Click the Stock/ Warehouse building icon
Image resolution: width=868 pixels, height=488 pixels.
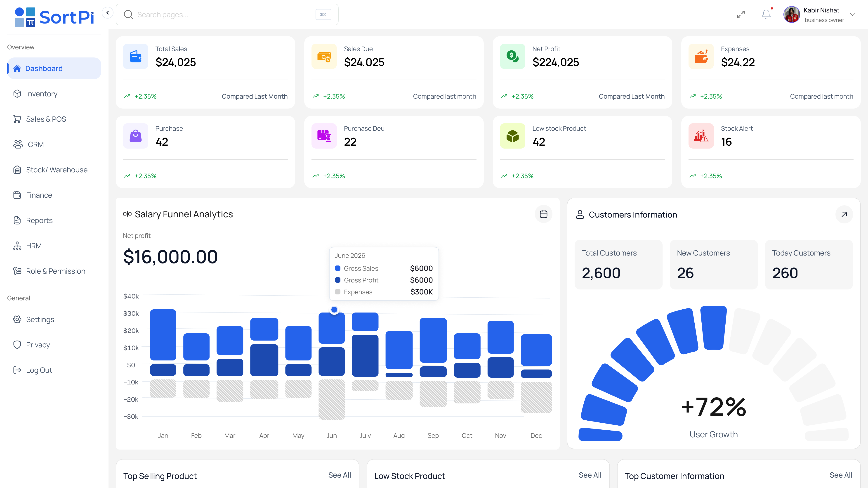(17, 170)
